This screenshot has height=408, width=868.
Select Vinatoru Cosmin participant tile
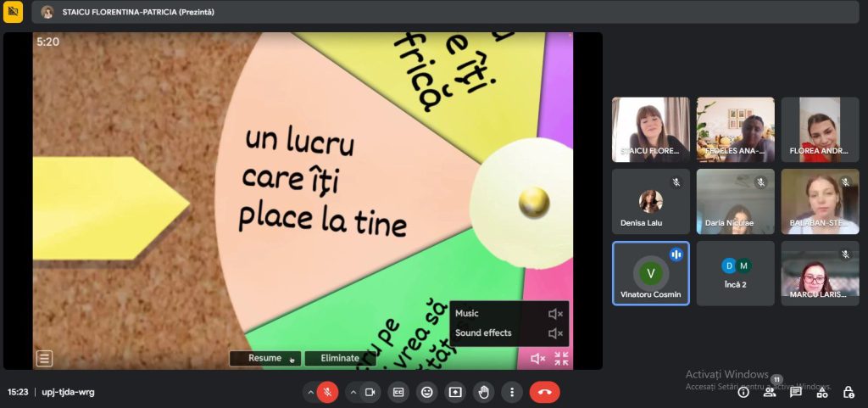(650, 273)
